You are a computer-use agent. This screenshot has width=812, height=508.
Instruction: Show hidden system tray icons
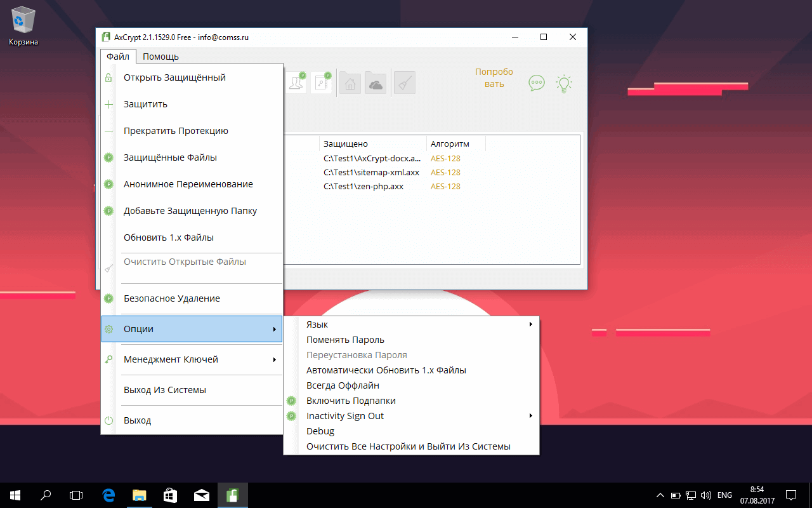click(660, 495)
